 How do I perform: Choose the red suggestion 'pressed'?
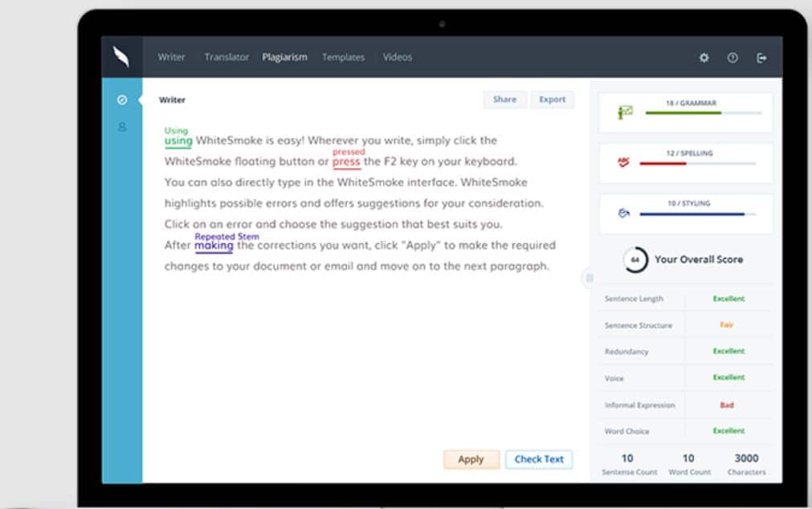(x=349, y=152)
